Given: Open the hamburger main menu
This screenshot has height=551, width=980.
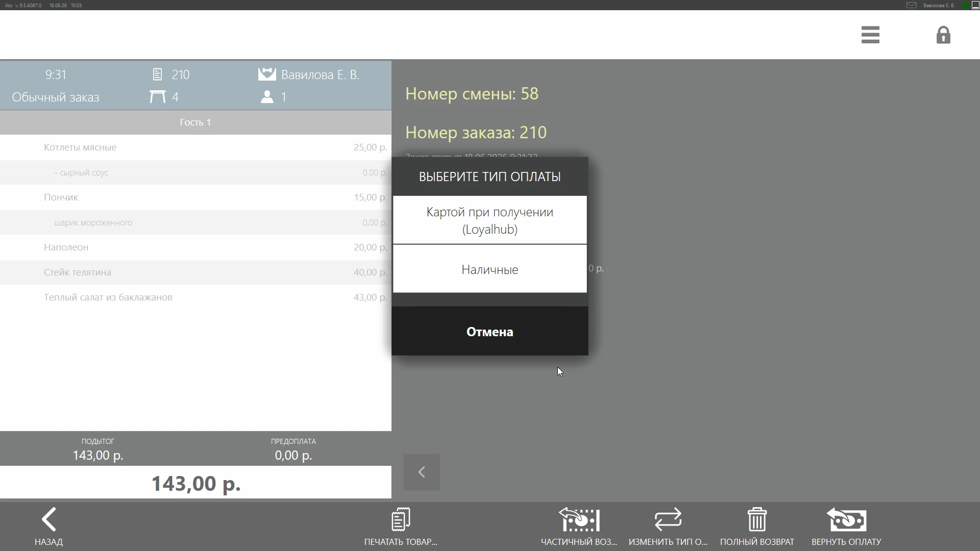Looking at the screenshot, I should 870,35.
